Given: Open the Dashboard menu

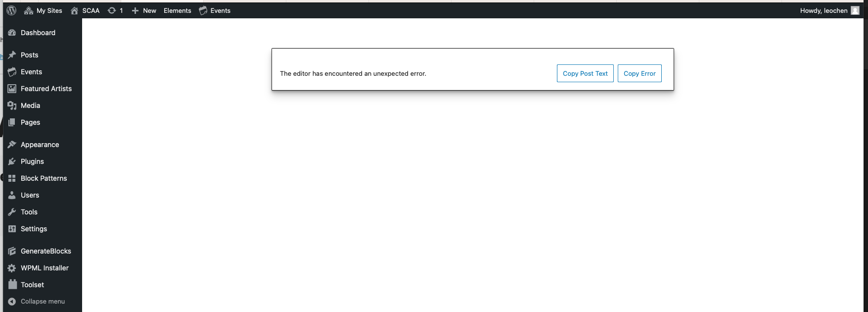Looking at the screenshot, I should pos(38,33).
